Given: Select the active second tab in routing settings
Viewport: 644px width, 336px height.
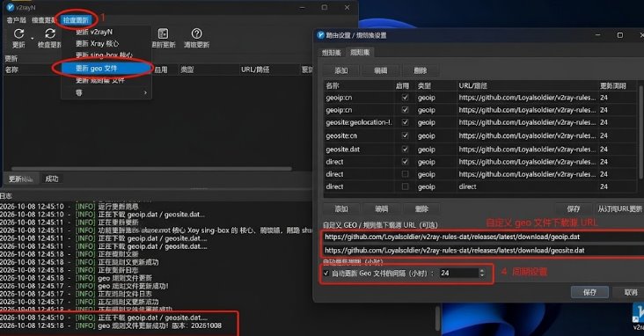Looking at the screenshot, I should tap(359, 52).
